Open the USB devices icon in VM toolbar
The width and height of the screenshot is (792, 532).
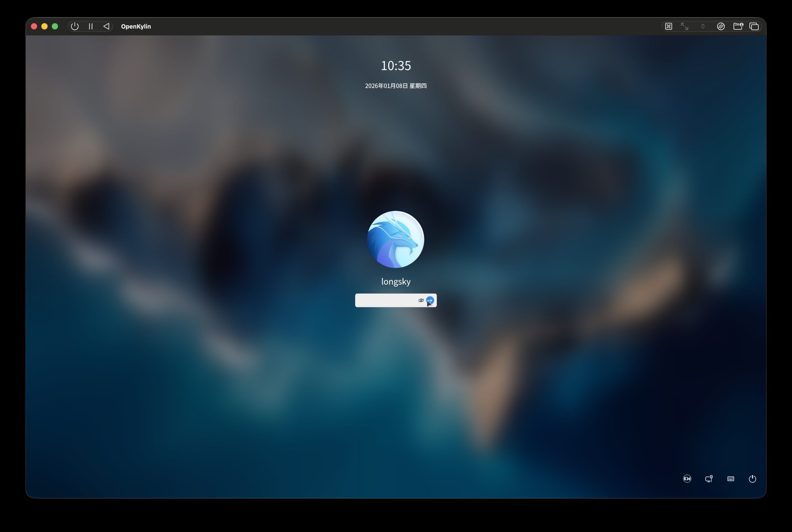click(x=703, y=27)
